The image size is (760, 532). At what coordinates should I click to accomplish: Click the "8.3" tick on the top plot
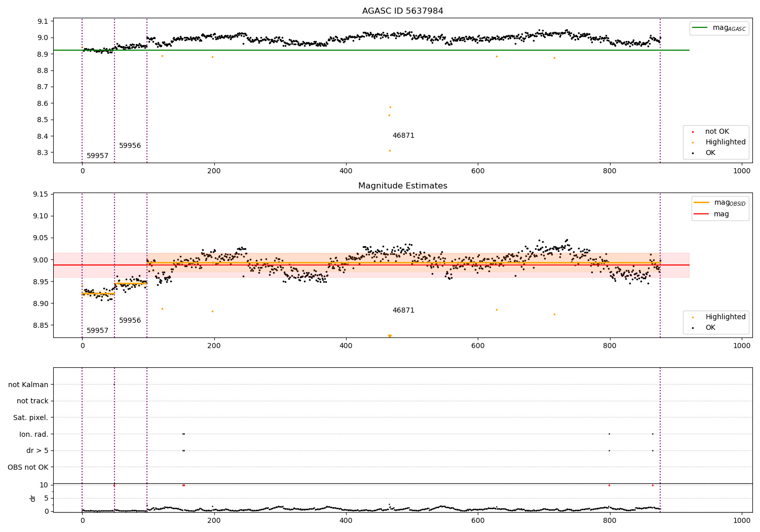[43, 153]
